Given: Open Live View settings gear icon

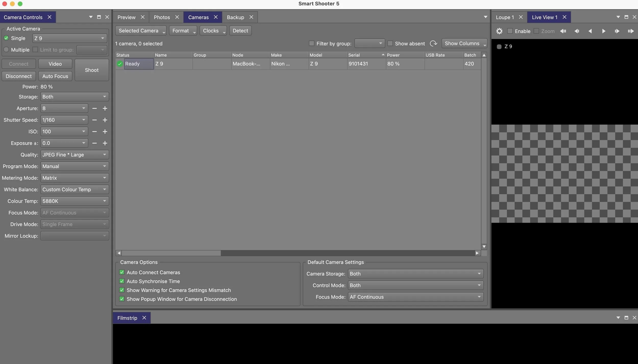Looking at the screenshot, I should point(499,31).
